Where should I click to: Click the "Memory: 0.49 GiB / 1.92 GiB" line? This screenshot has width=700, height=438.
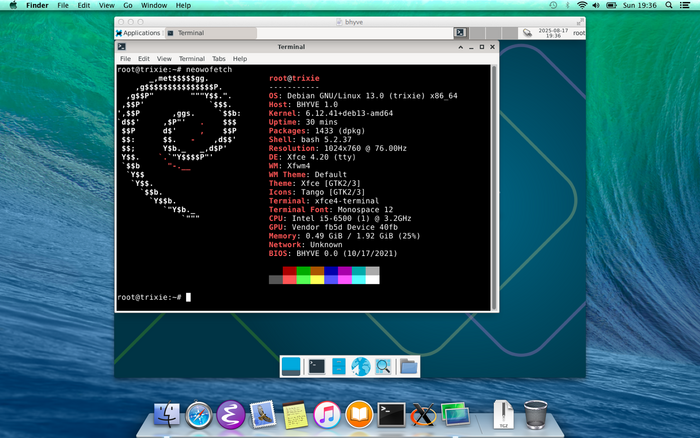[345, 236]
